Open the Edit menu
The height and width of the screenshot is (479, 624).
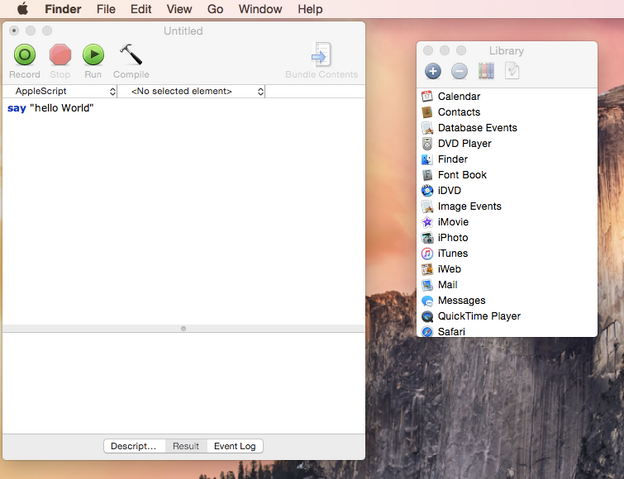(x=141, y=9)
